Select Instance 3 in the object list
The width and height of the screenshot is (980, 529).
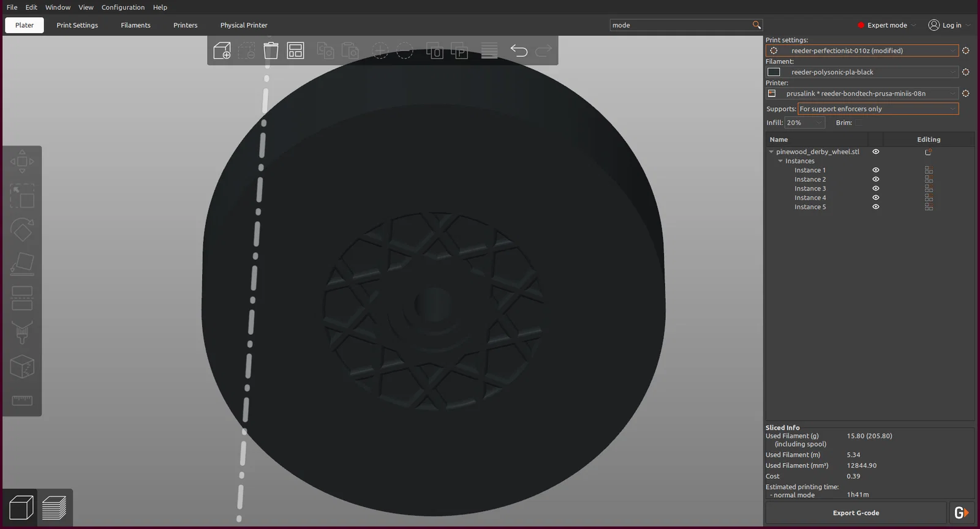[810, 189]
